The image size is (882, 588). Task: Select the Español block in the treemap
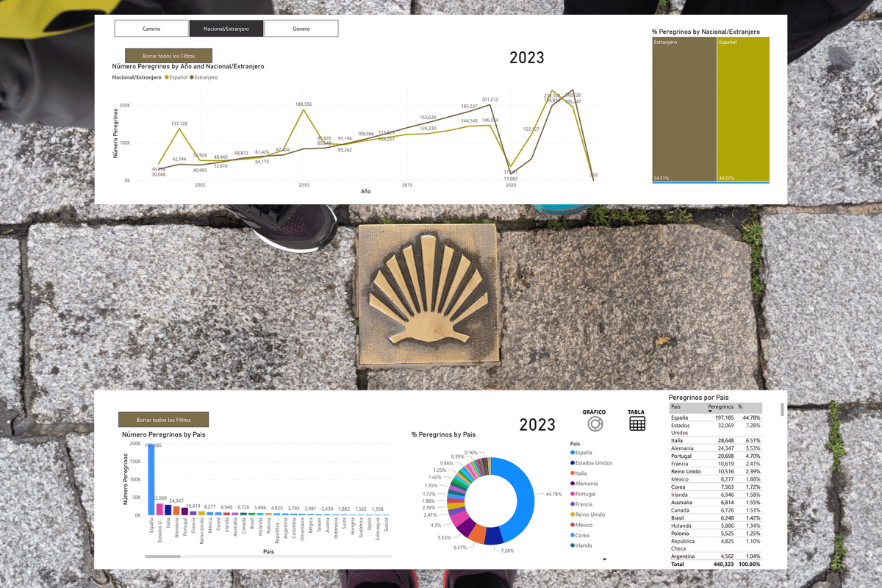point(743,110)
